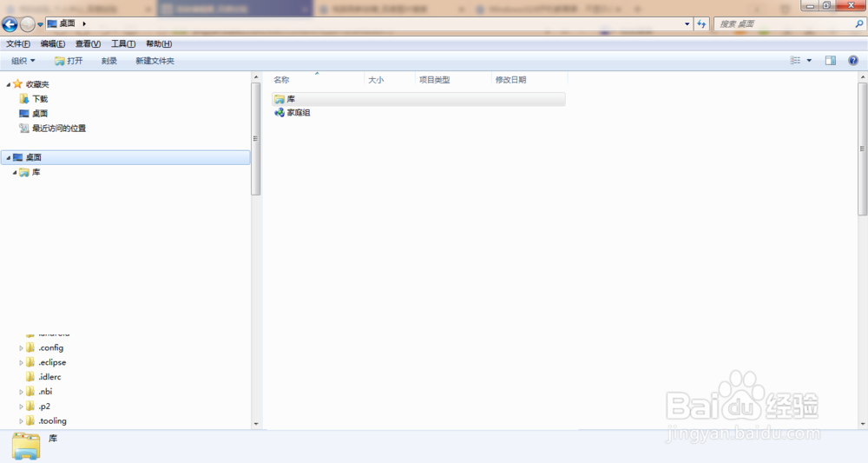Open 最近访问的位置
Viewport: 868px width, 463px height.
(x=59, y=128)
